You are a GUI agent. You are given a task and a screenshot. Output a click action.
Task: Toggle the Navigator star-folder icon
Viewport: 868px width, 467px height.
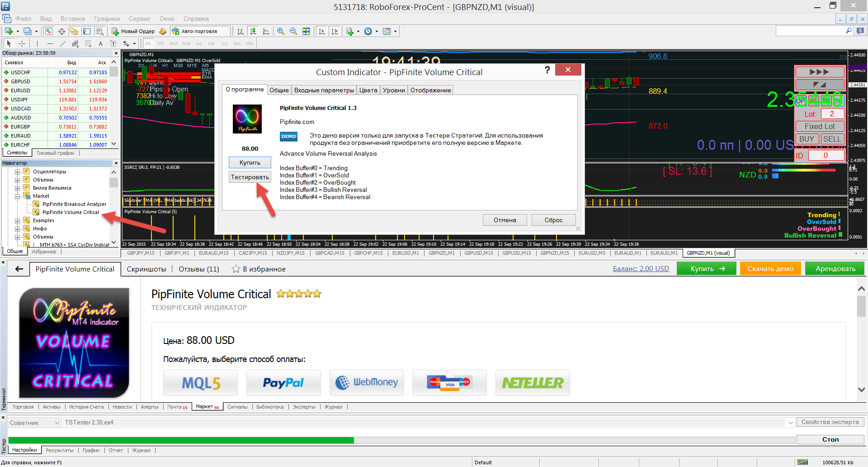click(x=74, y=31)
